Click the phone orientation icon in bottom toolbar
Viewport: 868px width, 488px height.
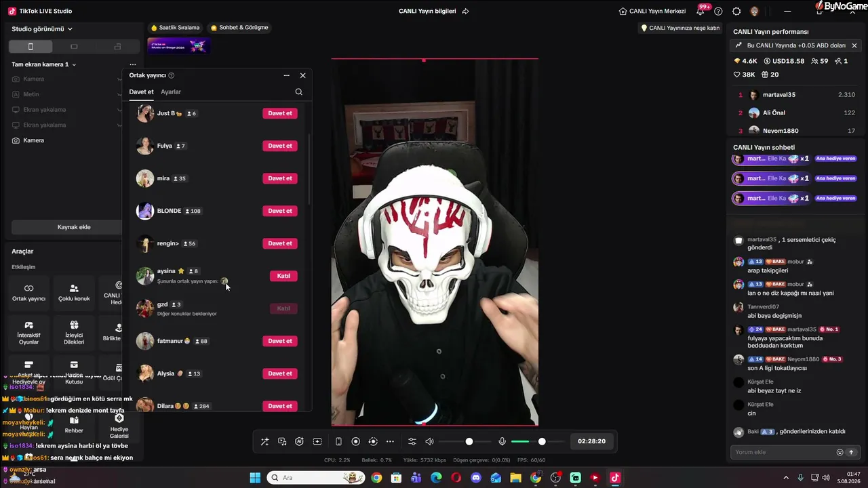coord(338,441)
